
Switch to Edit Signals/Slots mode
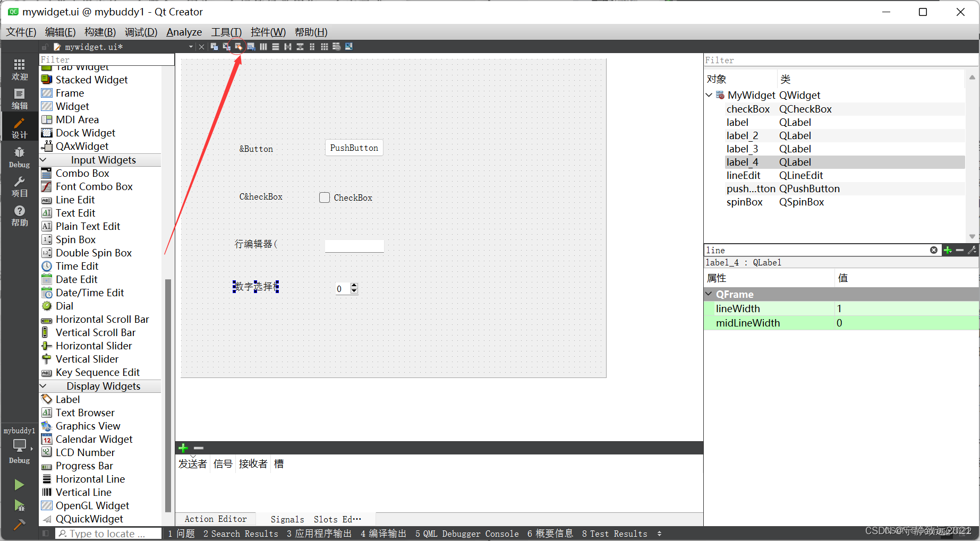226,47
